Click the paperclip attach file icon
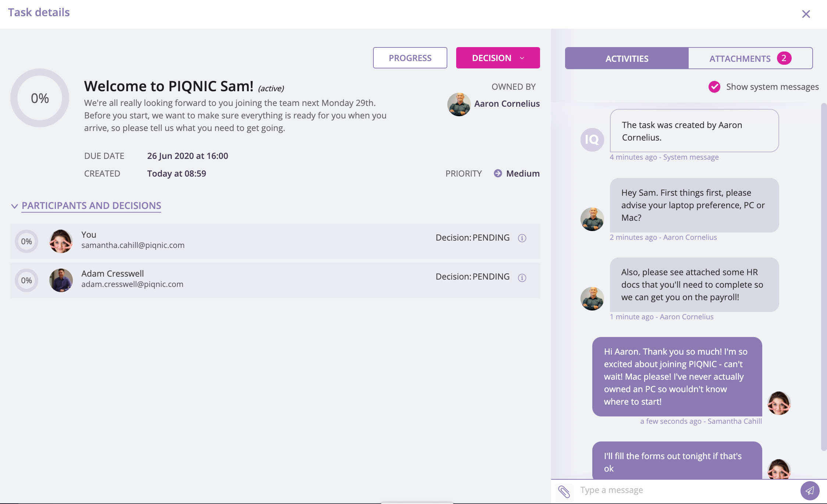 pyautogui.click(x=564, y=491)
